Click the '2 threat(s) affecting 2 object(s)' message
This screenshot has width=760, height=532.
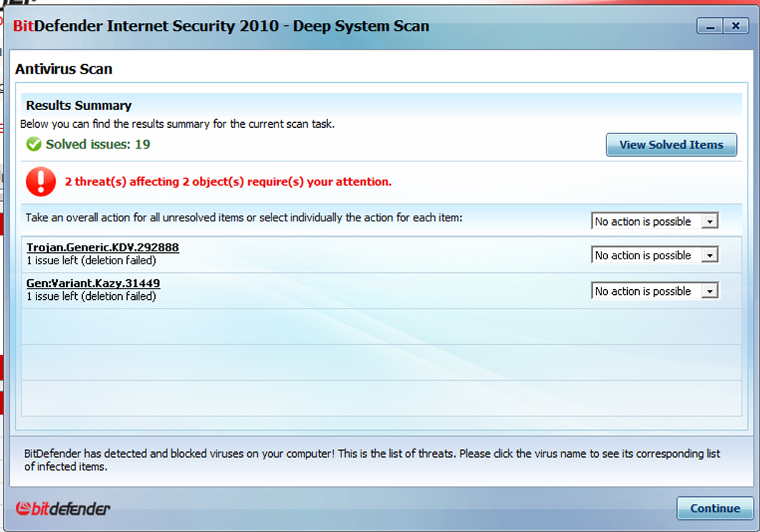point(228,181)
